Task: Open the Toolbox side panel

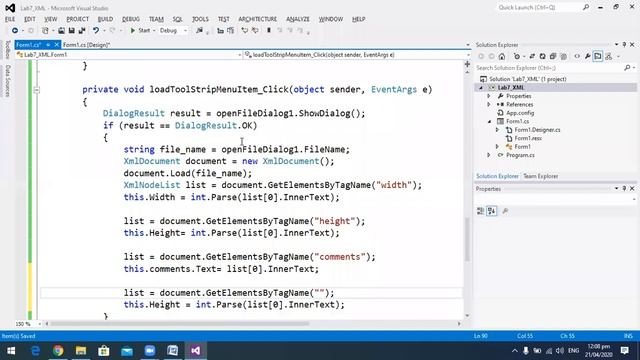Action: pyautogui.click(x=7, y=50)
